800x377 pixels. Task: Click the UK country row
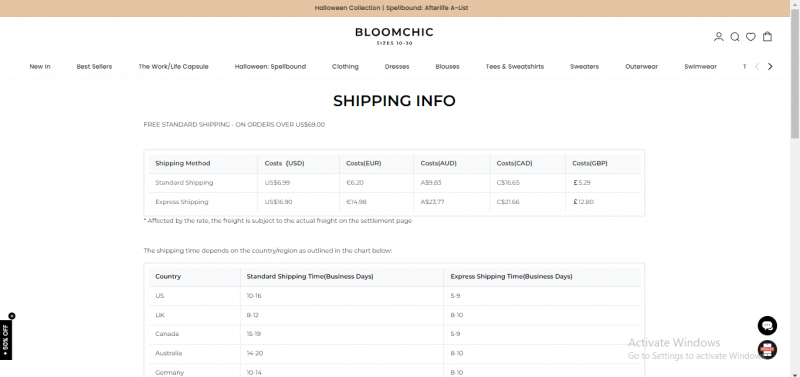[394, 315]
